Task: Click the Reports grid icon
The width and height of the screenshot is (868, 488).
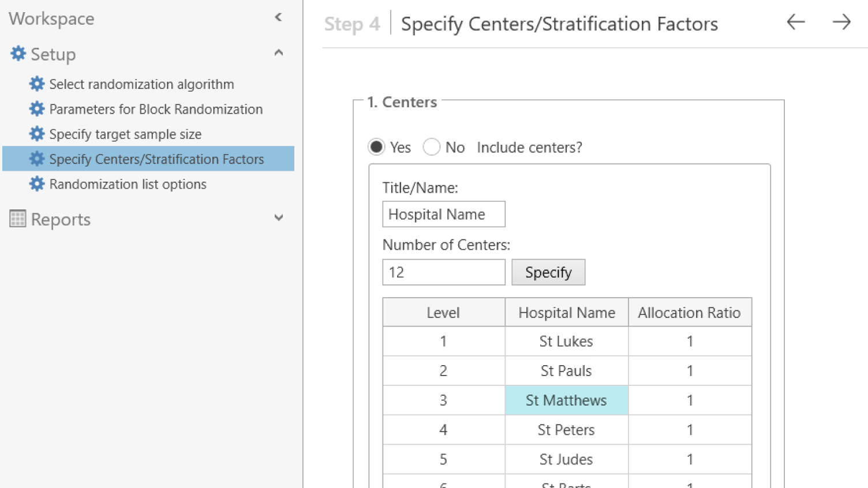Action: click(17, 219)
